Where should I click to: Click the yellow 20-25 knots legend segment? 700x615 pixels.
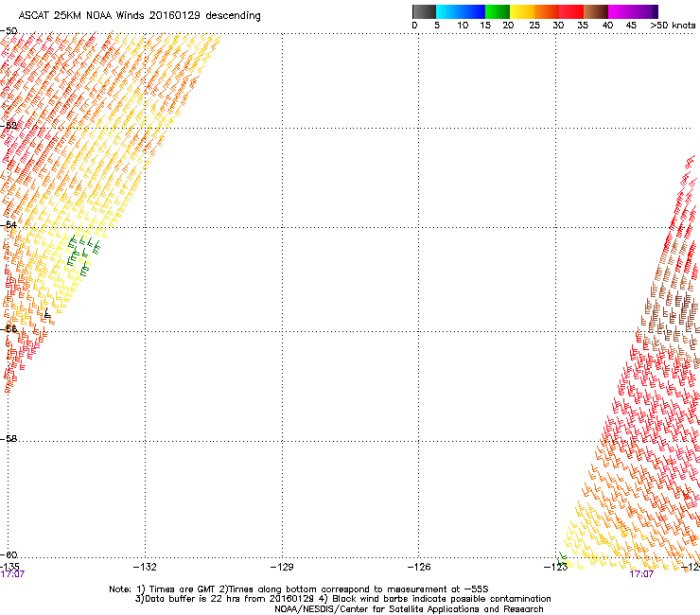(522, 11)
